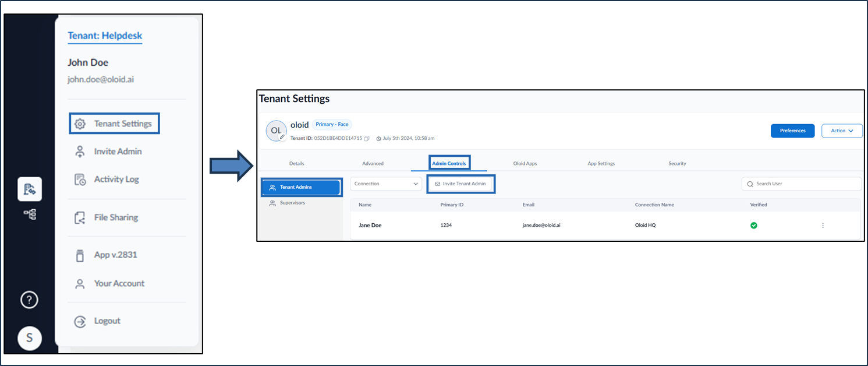Click the Tenant Settings gear icon
Image resolution: width=868 pixels, height=366 pixels.
[80, 124]
